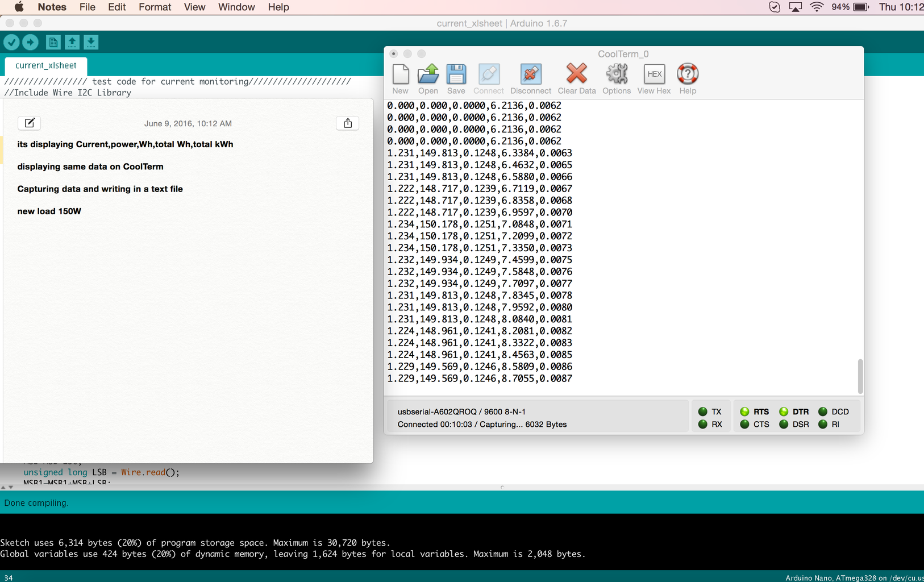
Task: Click the AirPlay display icon in menu bar
Action: [x=796, y=7]
